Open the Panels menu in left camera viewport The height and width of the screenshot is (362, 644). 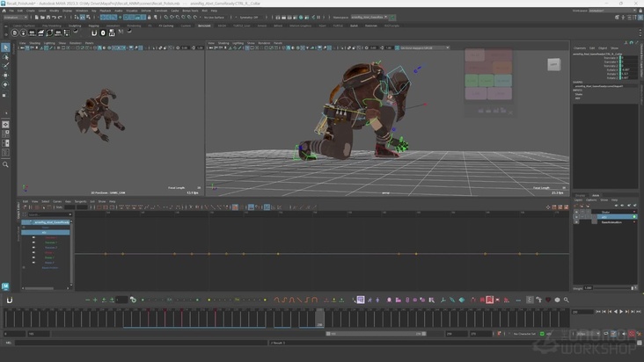89,43
